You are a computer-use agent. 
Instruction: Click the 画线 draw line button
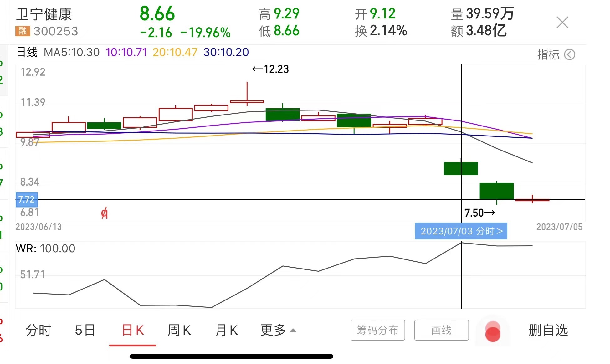click(x=441, y=330)
